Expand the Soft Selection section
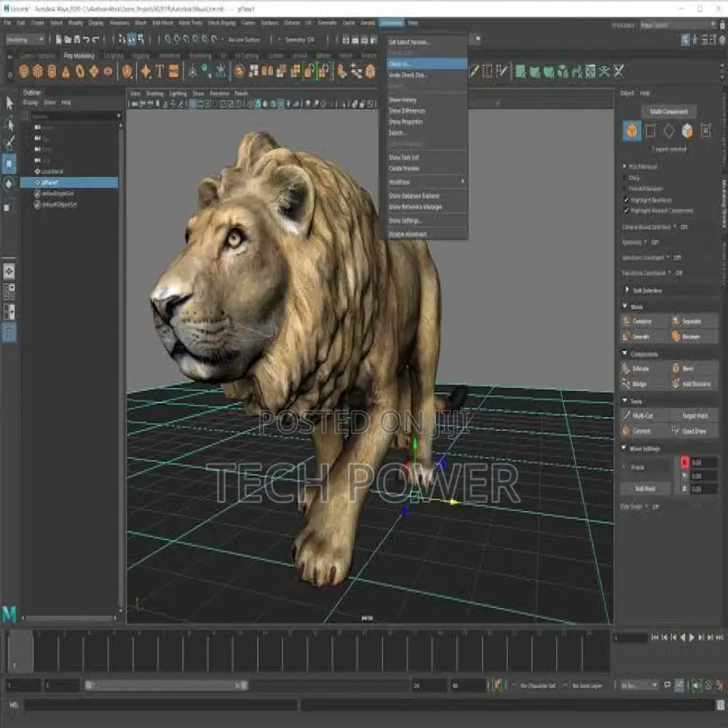 coord(627,290)
